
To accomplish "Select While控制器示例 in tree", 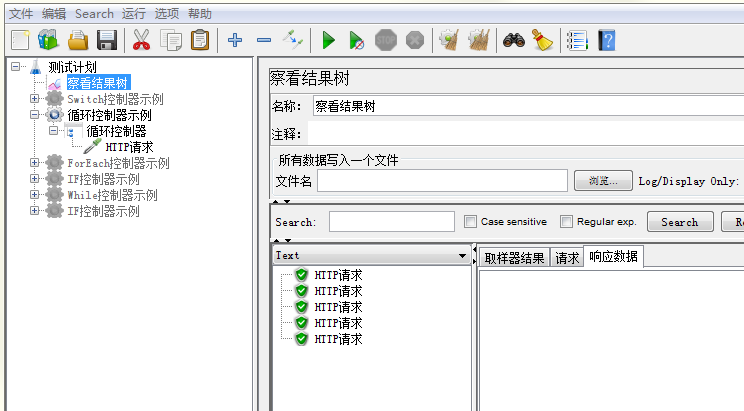I will [x=112, y=195].
